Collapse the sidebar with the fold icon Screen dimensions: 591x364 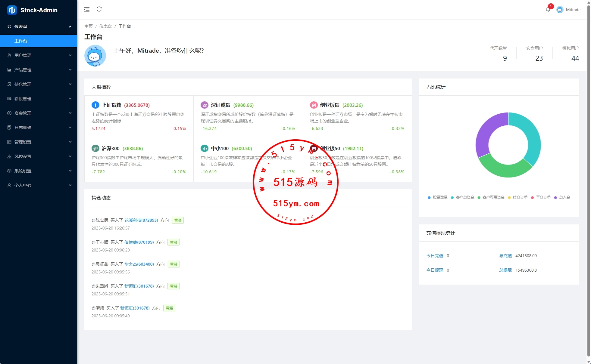[x=87, y=10]
